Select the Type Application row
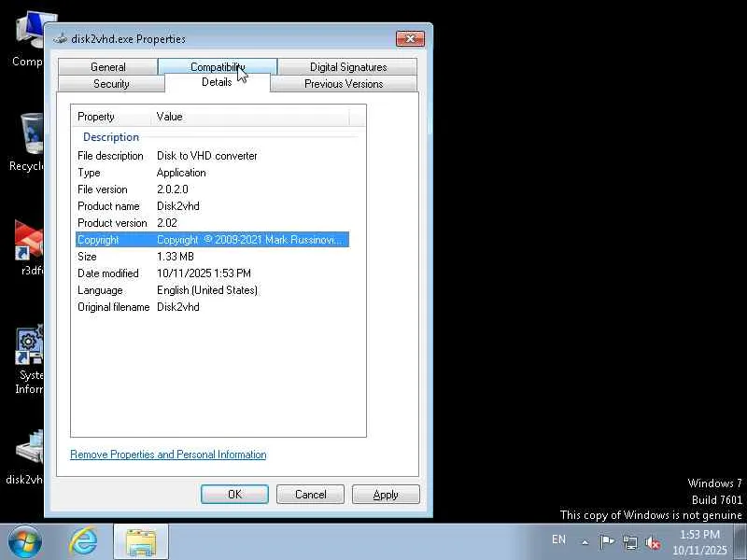Viewport: 747px width, 560px height. (212, 173)
